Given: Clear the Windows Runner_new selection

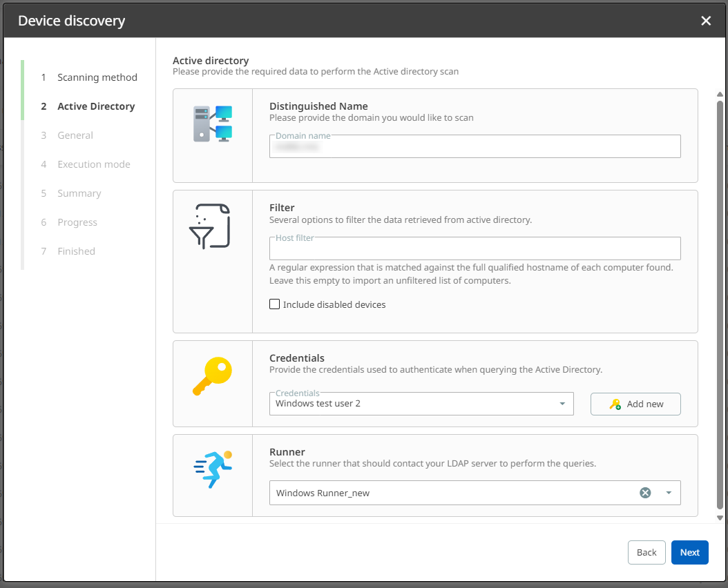Looking at the screenshot, I should point(645,493).
